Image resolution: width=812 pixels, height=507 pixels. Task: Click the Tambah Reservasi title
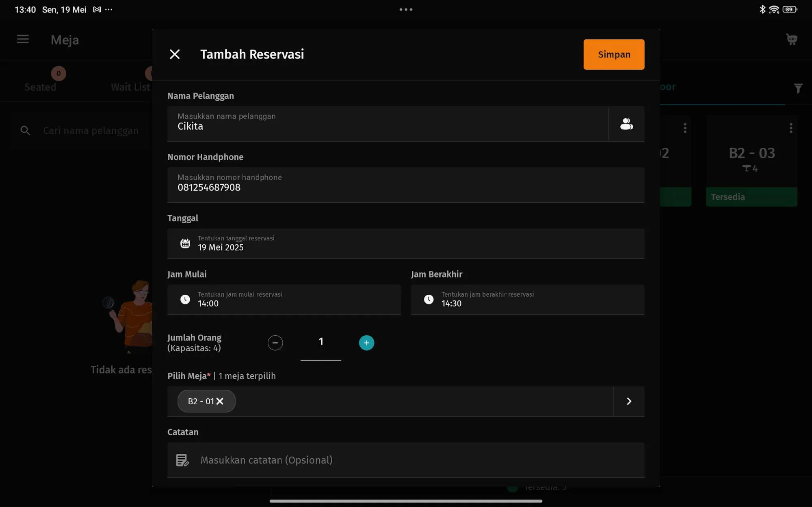pos(252,54)
